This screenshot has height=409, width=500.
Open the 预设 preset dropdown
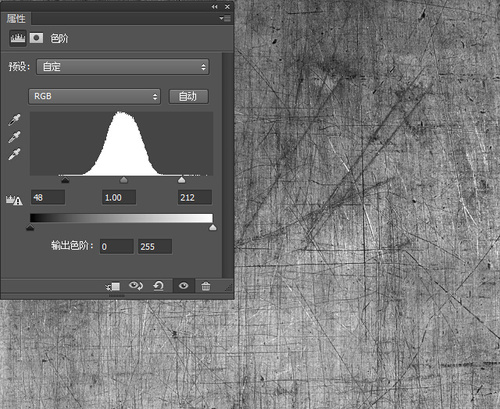123,67
